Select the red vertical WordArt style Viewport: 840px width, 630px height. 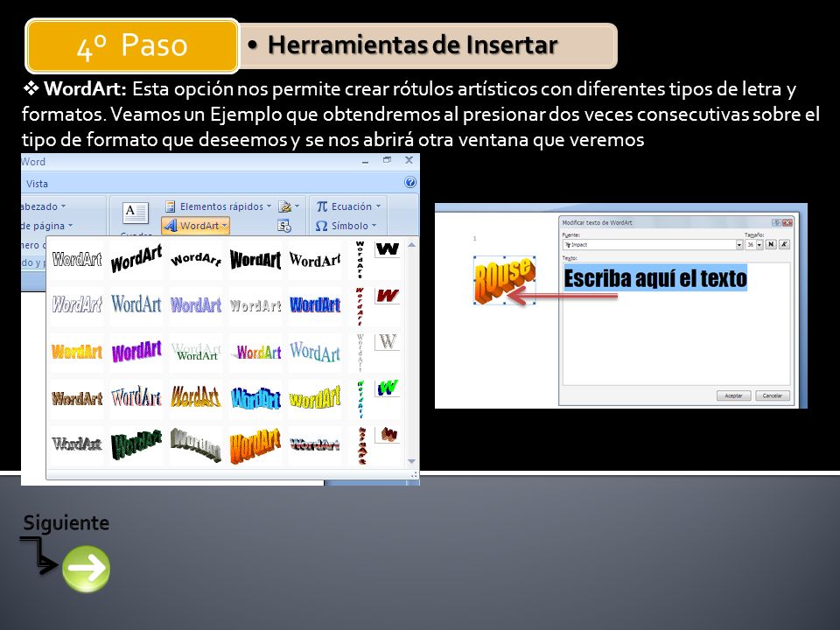pyautogui.click(x=360, y=306)
